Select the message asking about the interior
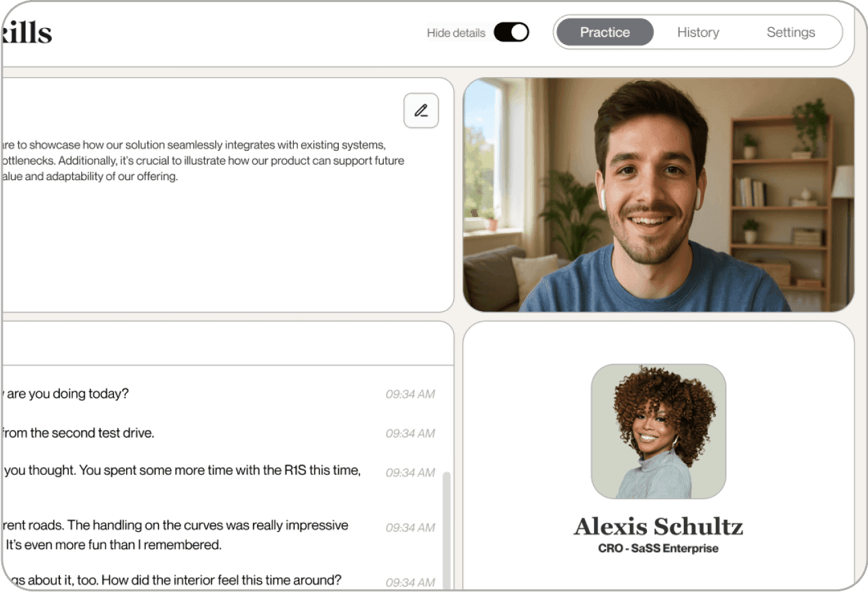868x592 pixels. pyautogui.click(x=172, y=580)
